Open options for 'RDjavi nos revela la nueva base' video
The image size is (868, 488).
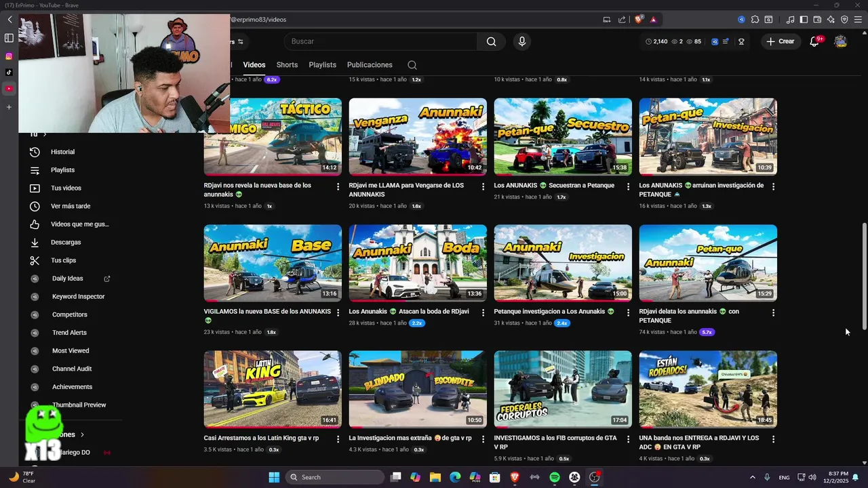338,186
